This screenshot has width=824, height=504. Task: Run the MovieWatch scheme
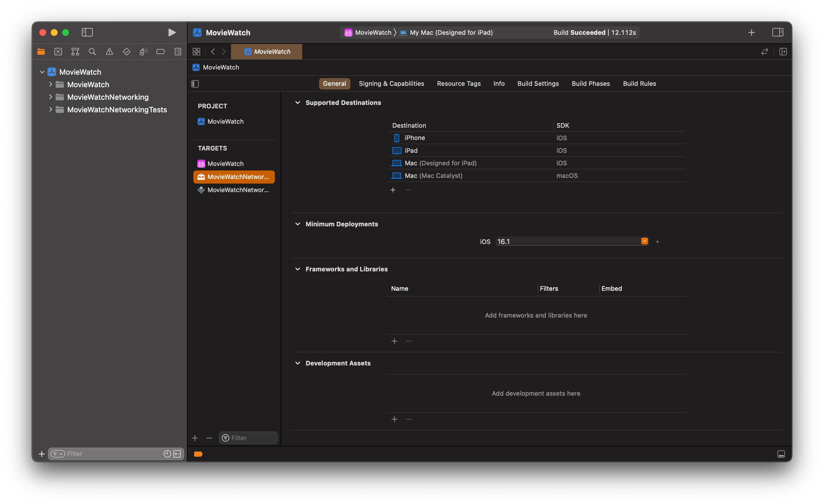tap(172, 32)
